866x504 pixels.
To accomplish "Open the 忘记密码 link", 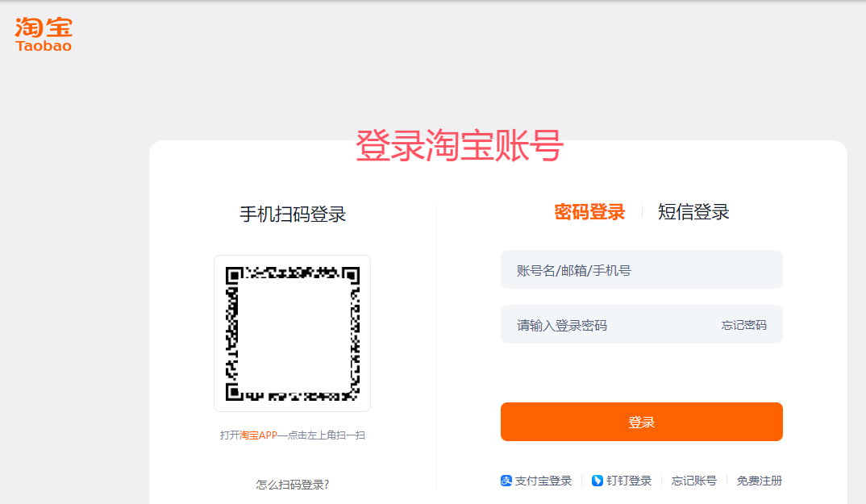I will coord(743,325).
